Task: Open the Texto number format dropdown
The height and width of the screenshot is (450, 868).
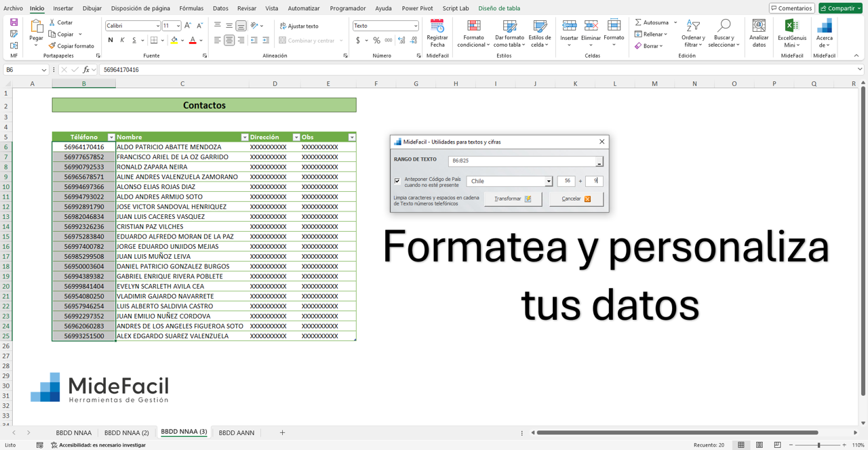Action: [415, 26]
